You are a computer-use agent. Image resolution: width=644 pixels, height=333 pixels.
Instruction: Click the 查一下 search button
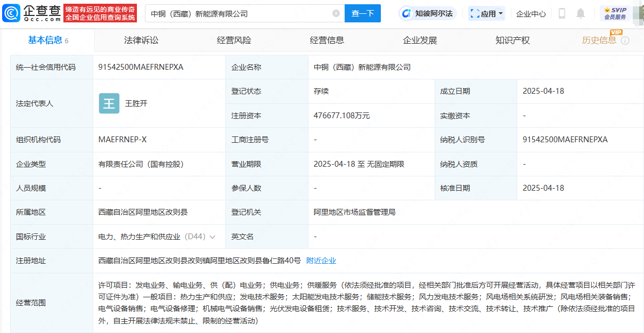coord(363,13)
